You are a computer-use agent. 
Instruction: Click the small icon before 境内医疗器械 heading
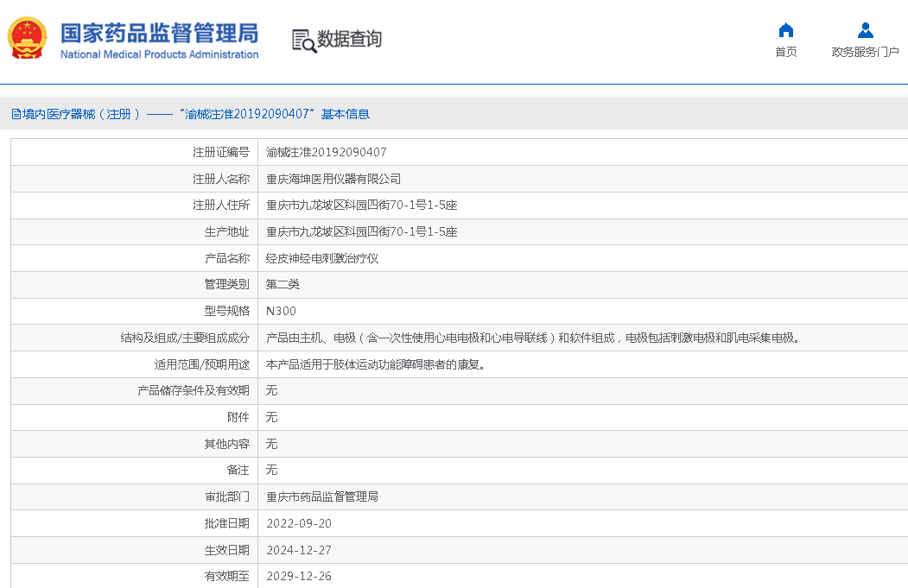pyautogui.click(x=16, y=114)
